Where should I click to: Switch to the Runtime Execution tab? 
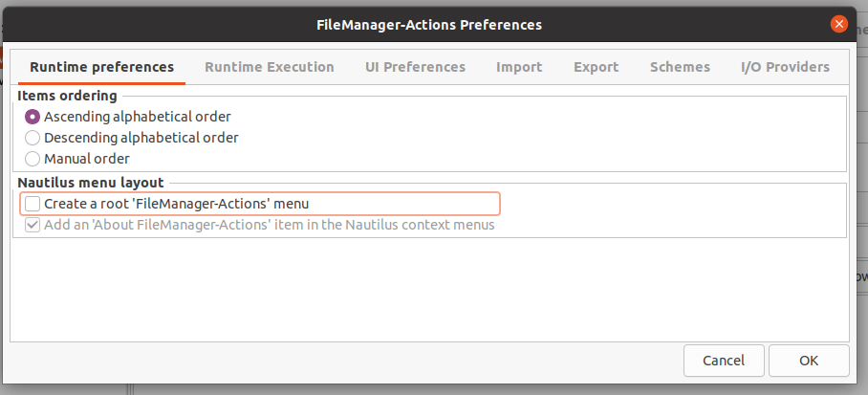point(270,67)
